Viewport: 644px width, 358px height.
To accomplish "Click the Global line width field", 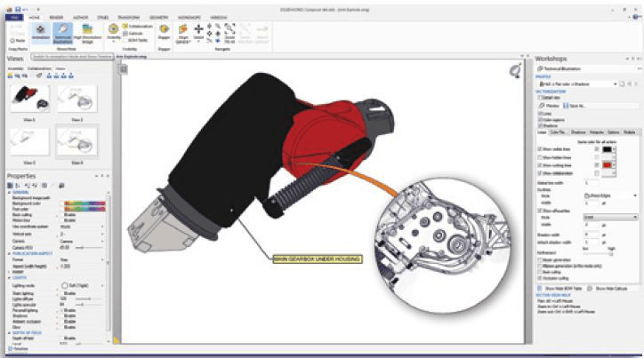I will pyautogui.click(x=592, y=182).
